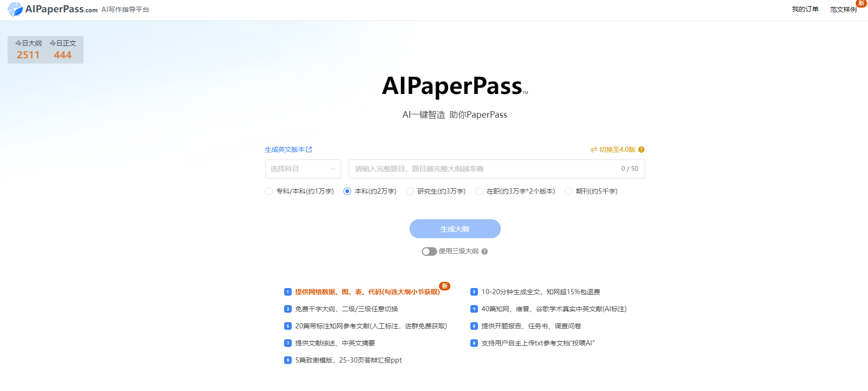Click the AIPaperPass logo icon in the header

click(x=15, y=9)
